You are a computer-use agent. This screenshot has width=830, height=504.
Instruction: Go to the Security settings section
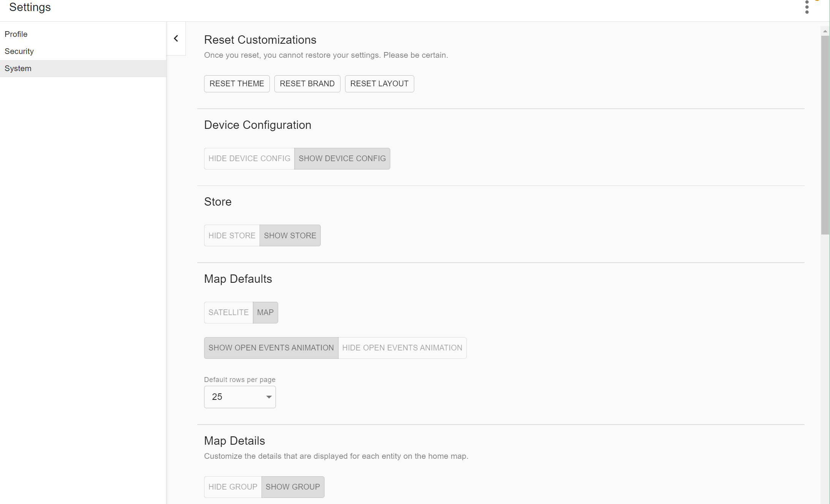19,51
